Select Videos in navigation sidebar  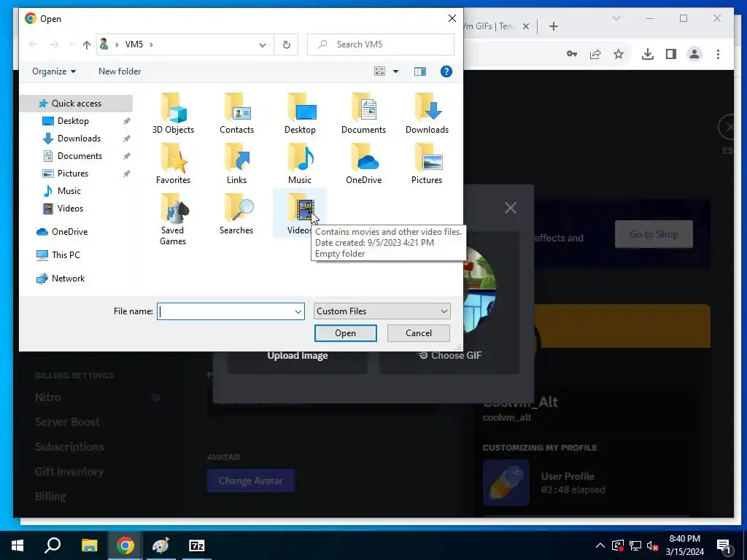coord(70,208)
